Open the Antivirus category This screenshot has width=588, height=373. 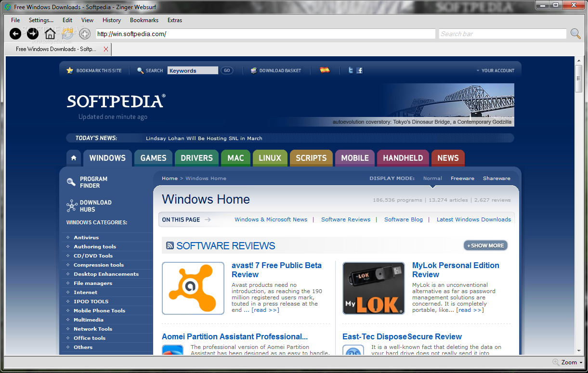tap(86, 237)
